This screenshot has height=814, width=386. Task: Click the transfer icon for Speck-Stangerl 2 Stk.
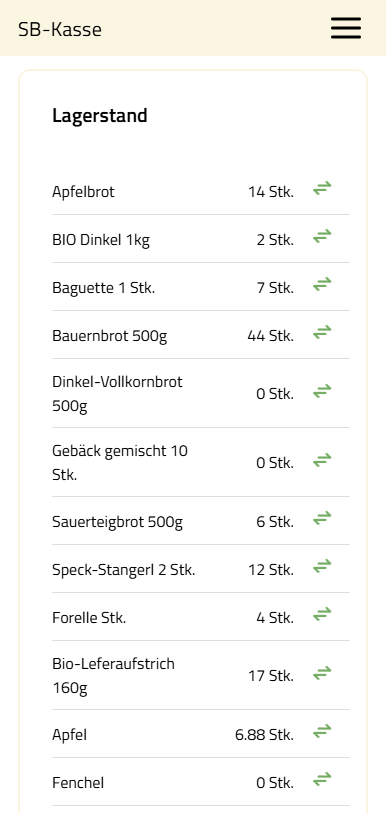pos(322,566)
